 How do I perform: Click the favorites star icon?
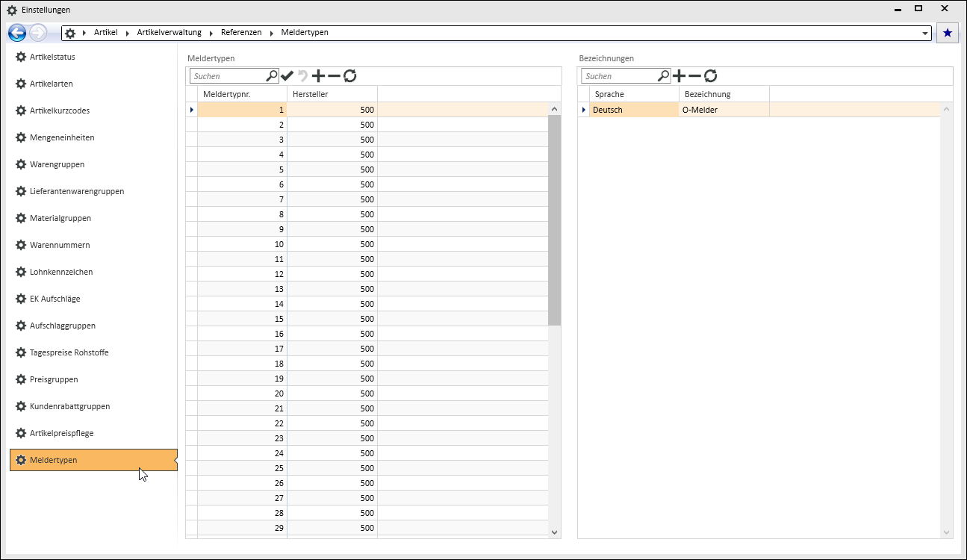click(x=948, y=33)
